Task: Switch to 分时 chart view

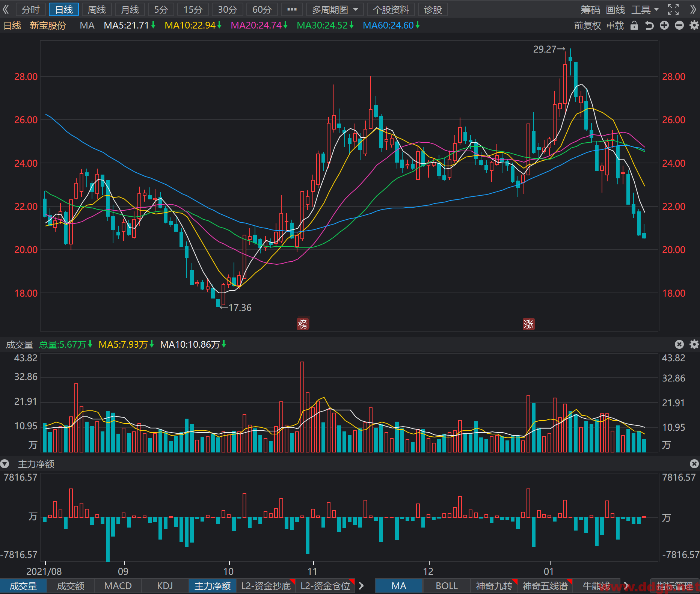Action: point(31,9)
